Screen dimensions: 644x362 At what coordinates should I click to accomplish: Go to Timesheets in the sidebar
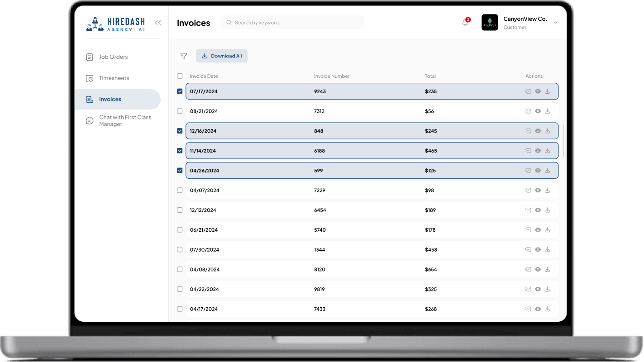pos(114,78)
